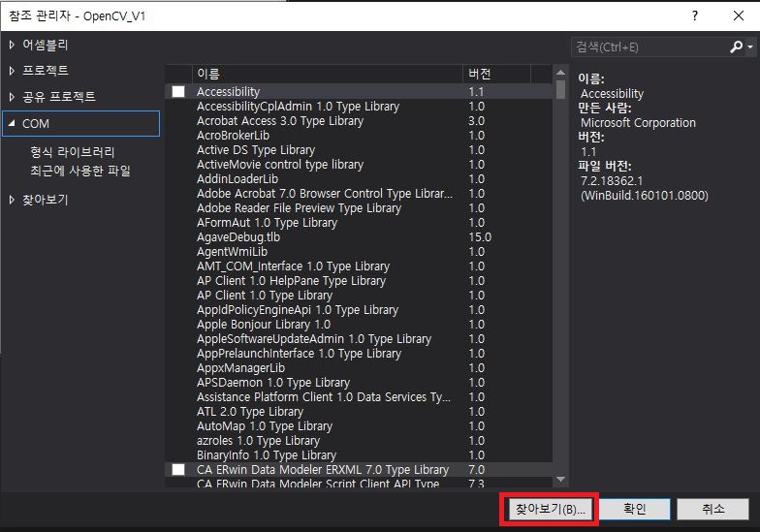Sort by the 이름 column header
Image resolution: width=760 pixels, height=532 pixels.
coord(328,74)
